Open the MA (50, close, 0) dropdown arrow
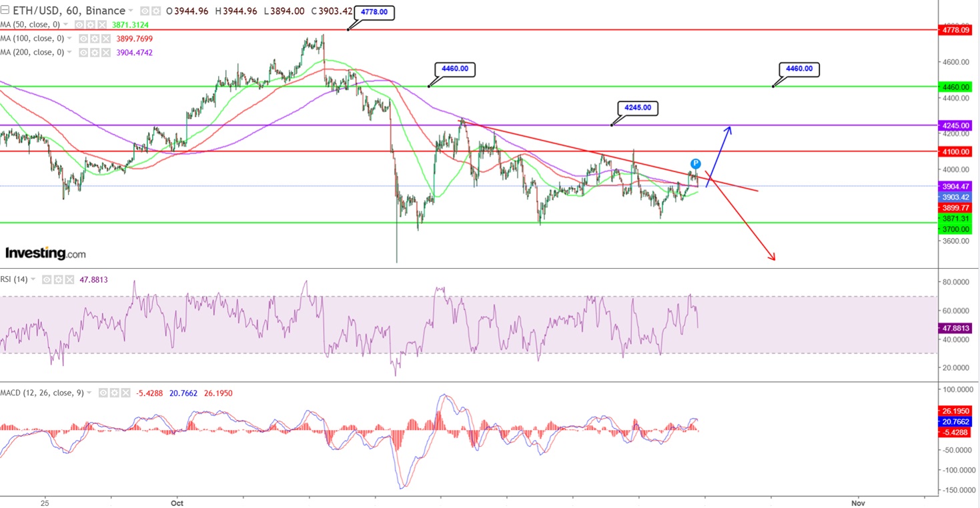This screenshot has width=980, height=508. (x=66, y=25)
